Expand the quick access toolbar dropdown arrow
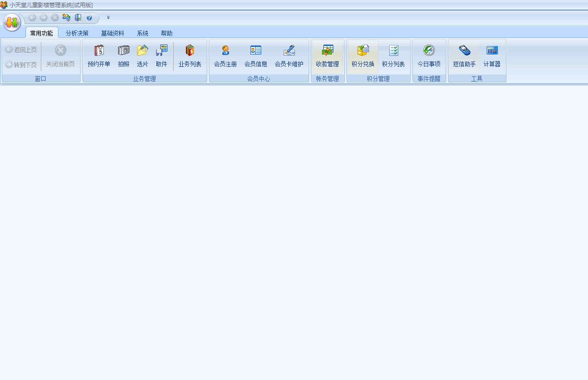Screen dimensions: 588x380 tap(108, 18)
